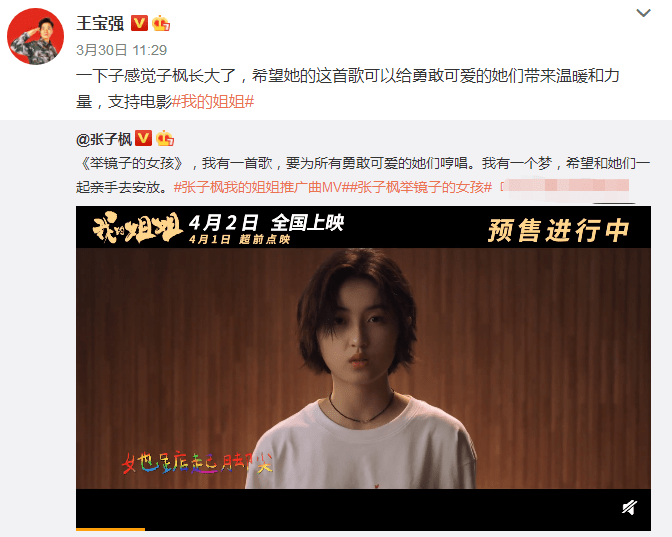Click the crown icon beside 张子枫
Viewport: 672px width, 537px height.
point(165,138)
